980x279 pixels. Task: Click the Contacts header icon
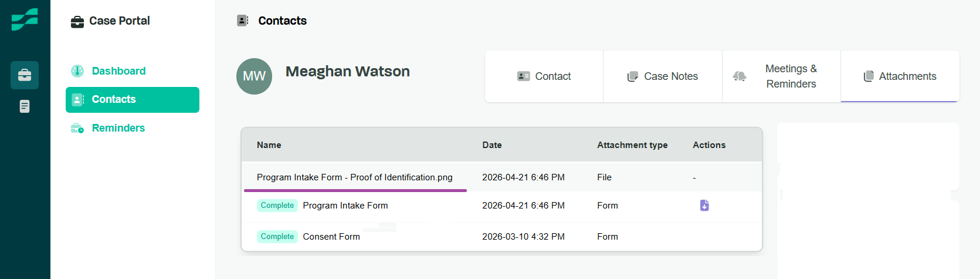point(243,21)
